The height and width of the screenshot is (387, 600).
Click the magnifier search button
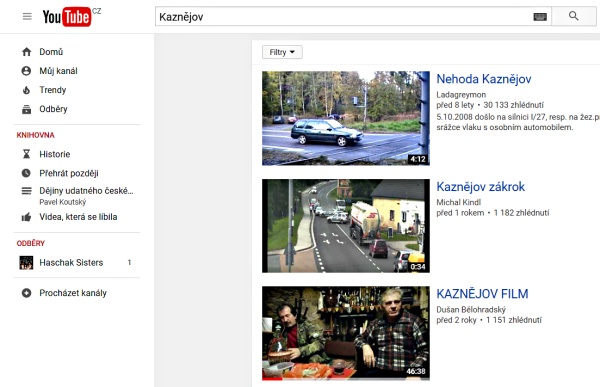(574, 16)
